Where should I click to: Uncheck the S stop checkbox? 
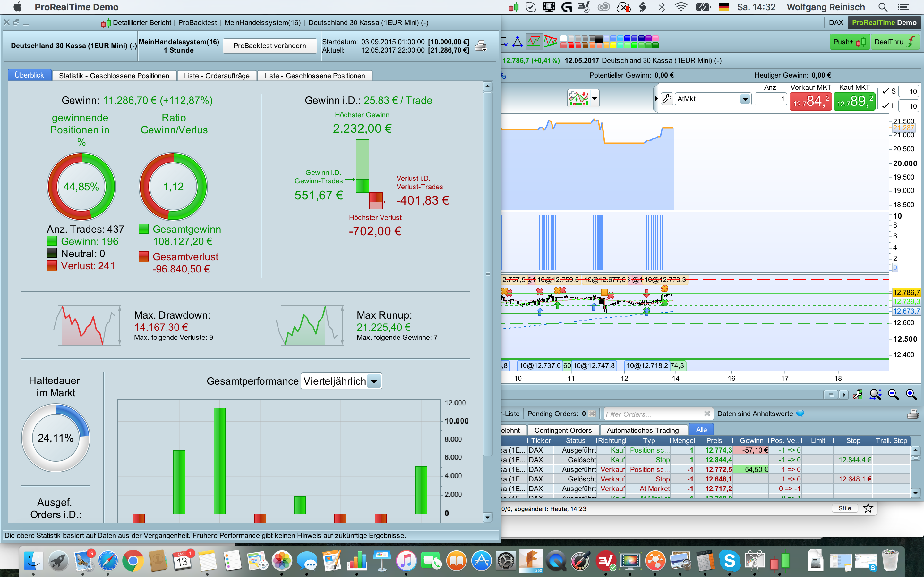pyautogui.click(x=885, y=91)
